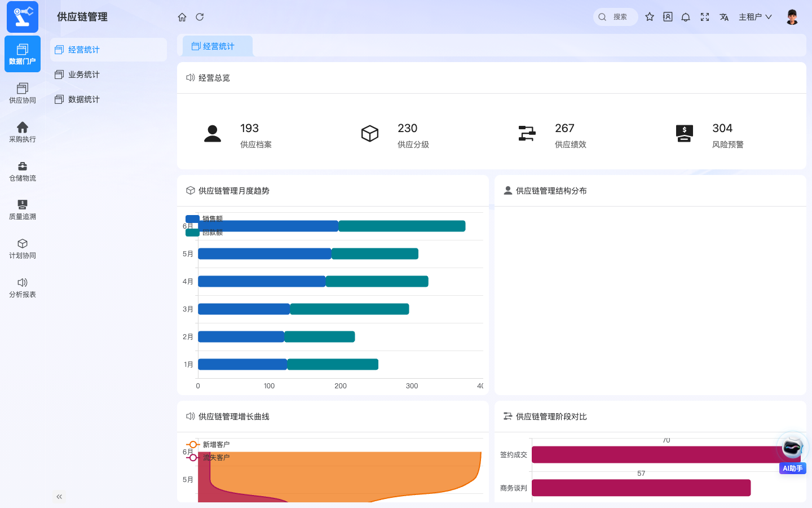Screen dimensions: 812x508
Task: Open the 分析报表 sidebar module
Action: [23, 287]
